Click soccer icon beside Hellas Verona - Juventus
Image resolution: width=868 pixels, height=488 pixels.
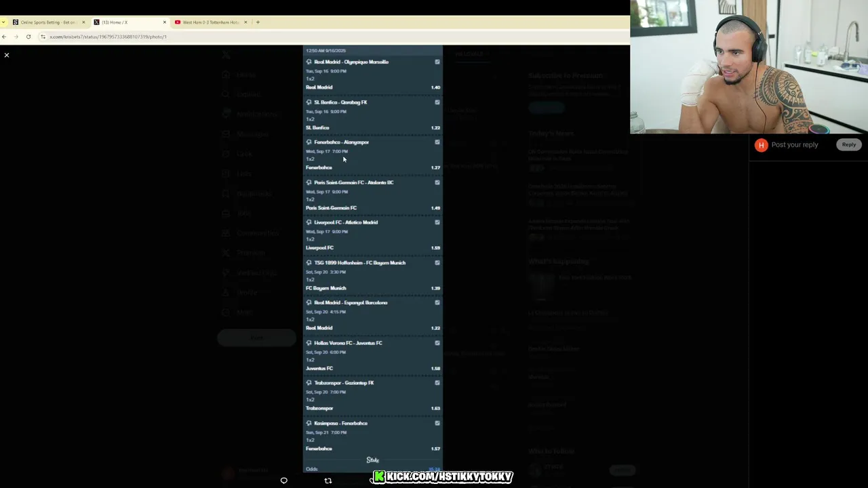point(309,343)
